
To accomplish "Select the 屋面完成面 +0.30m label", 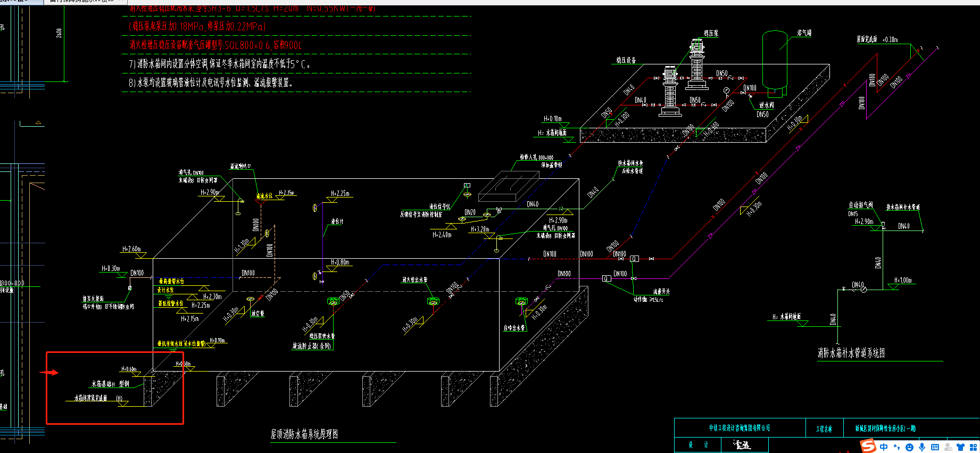I will [x=877, y=39].
